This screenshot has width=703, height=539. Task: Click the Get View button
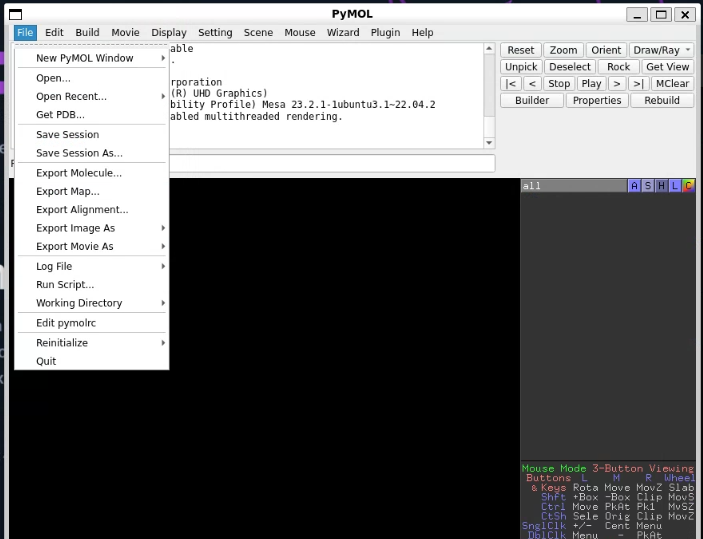(667, 67)
